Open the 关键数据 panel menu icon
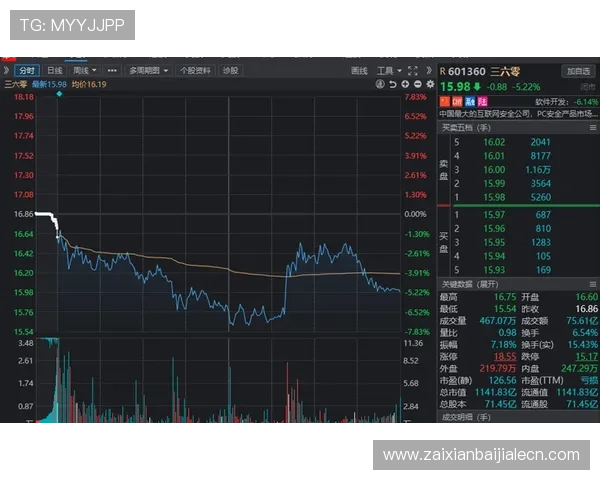 (591, 284)
